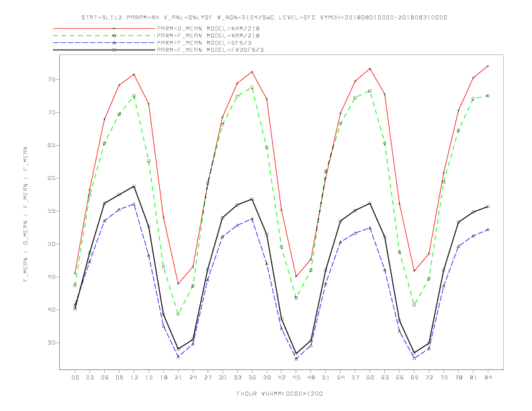This screenshot has width=532, height=411.
Task: Click the x-axis tick label 36
Action: (252, 377)
